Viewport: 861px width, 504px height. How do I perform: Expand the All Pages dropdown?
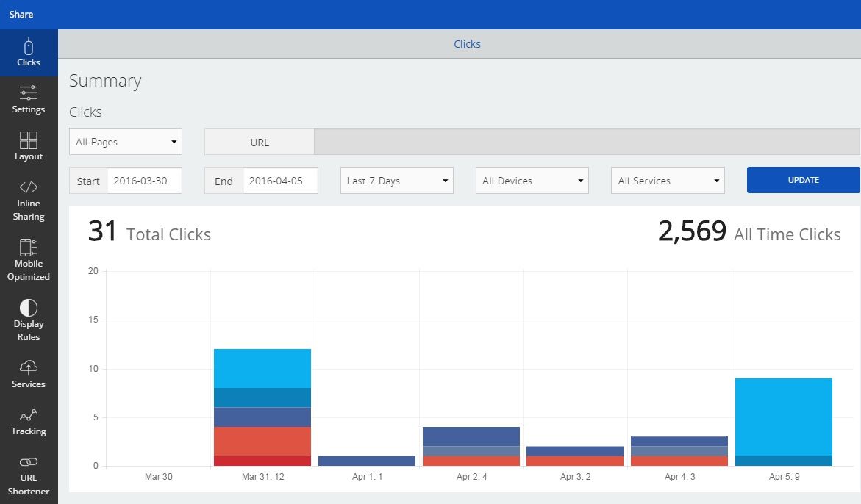[126, 142]
